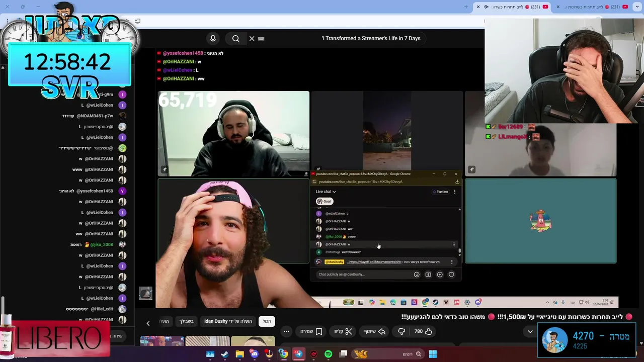This screenshot has width=644, height=362.
Task: Click the clip scissors button (קליפ)
Action: (344, 331)
